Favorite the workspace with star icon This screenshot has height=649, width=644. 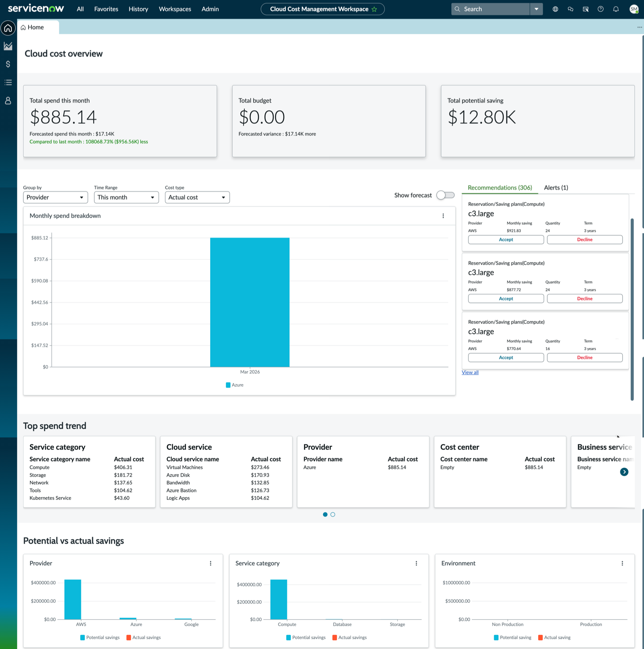[374, 9]
